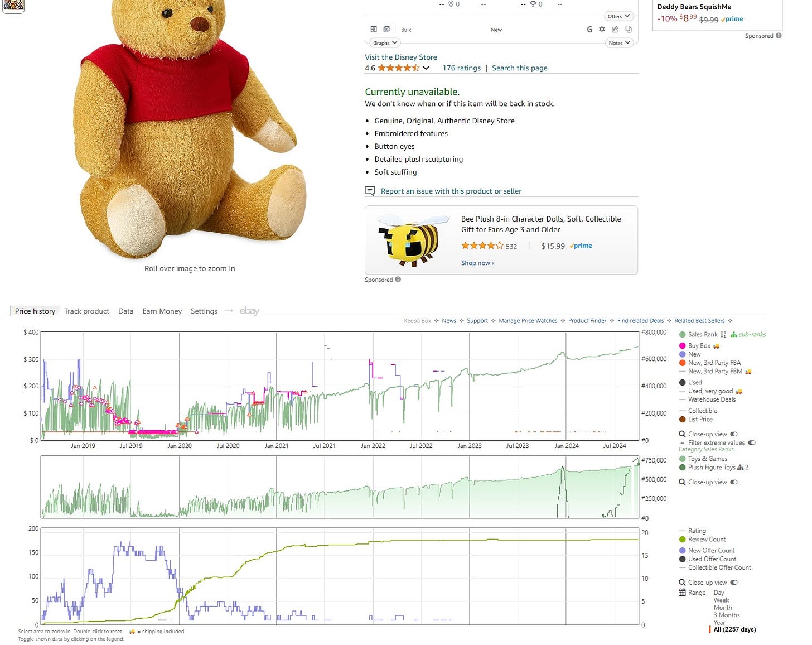Screen dimensions: 812x645
Task: Click the Sales Rank sort order icon
Action: [x=723, y=334]
